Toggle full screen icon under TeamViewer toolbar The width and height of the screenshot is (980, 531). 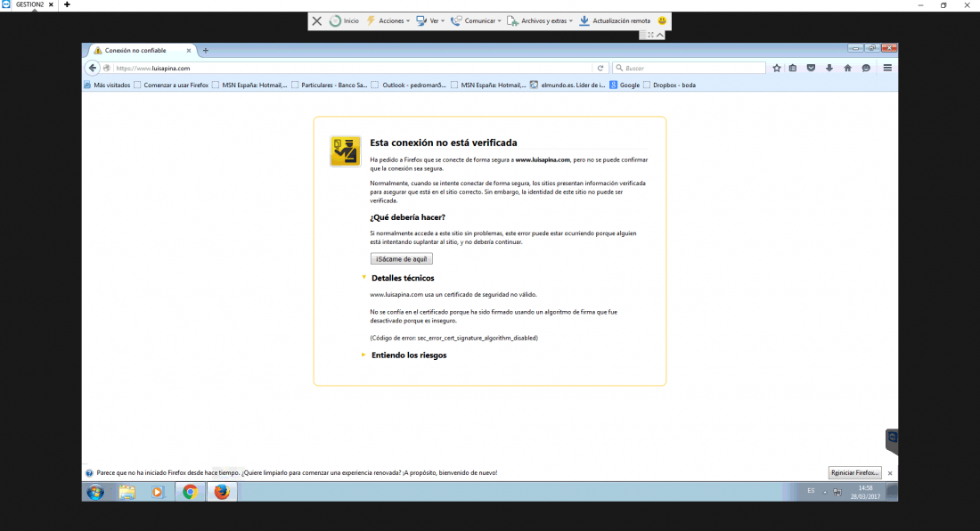click(650, 35)
